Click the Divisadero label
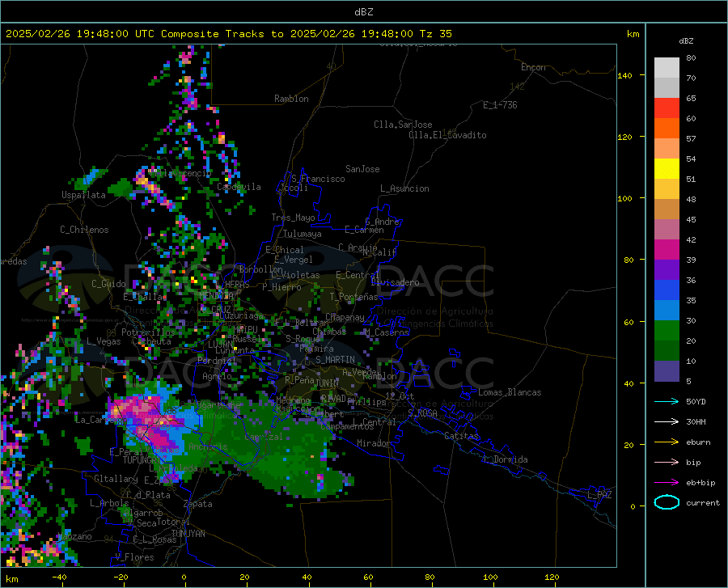This screenshot has width=728, height=588. (395, 282)
